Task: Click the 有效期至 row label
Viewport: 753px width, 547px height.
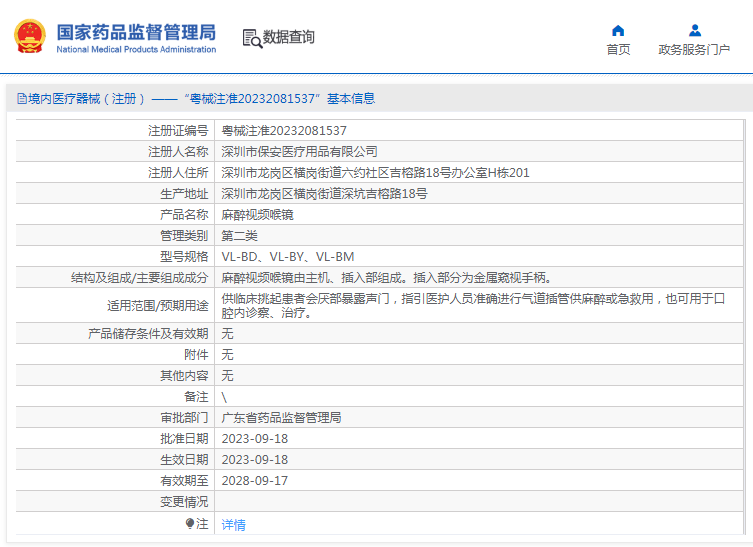Action: pos(184,481)
